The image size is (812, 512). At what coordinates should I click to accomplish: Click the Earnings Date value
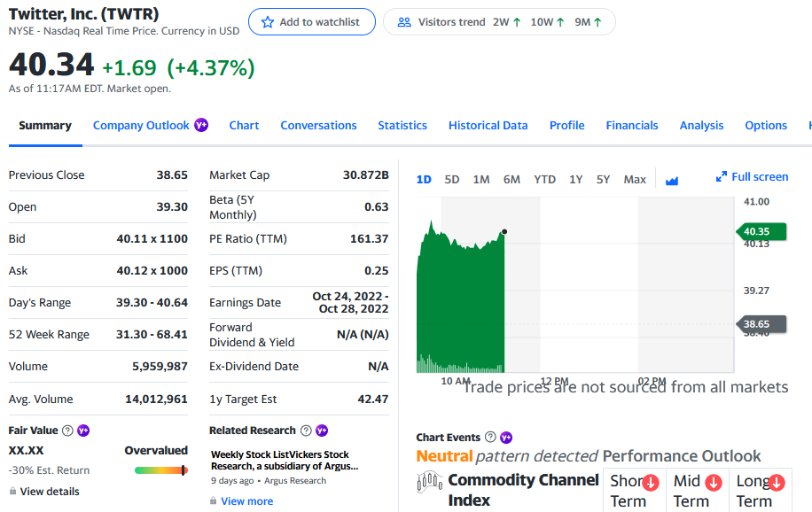350,302
